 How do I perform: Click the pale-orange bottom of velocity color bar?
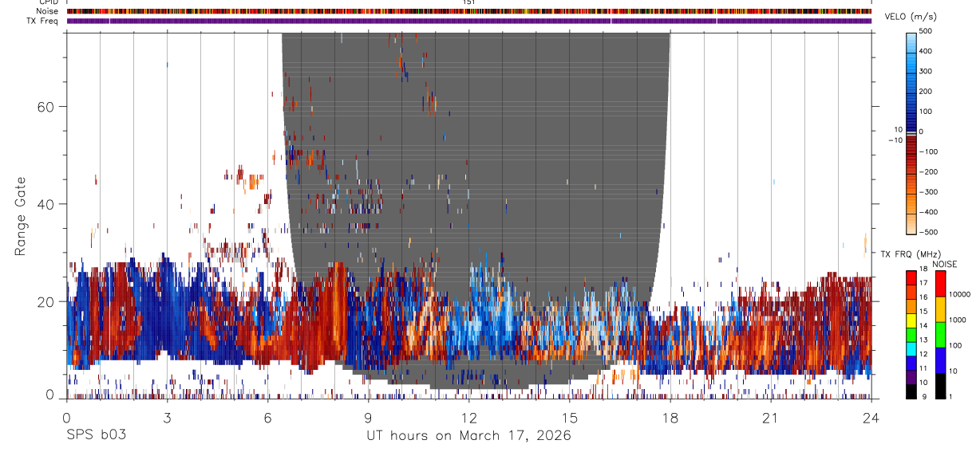click(911, 226)
